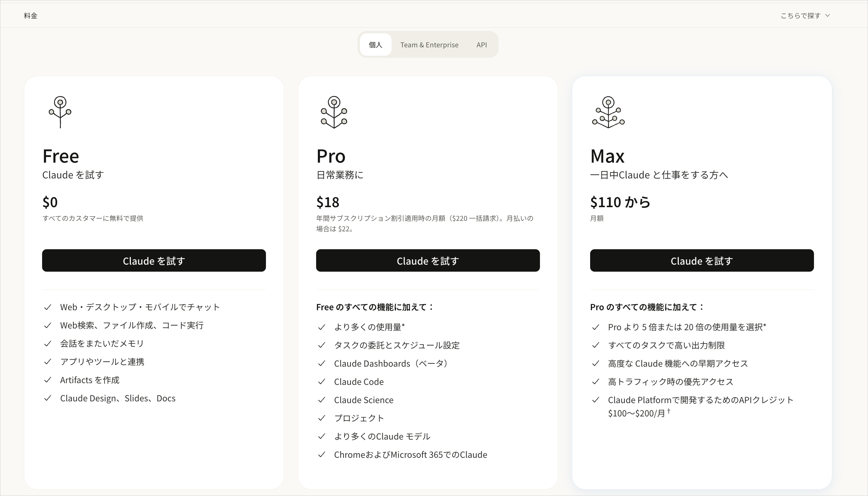Click Claude を試す button on Max plan
868x496 pixels.
(702, 260)
